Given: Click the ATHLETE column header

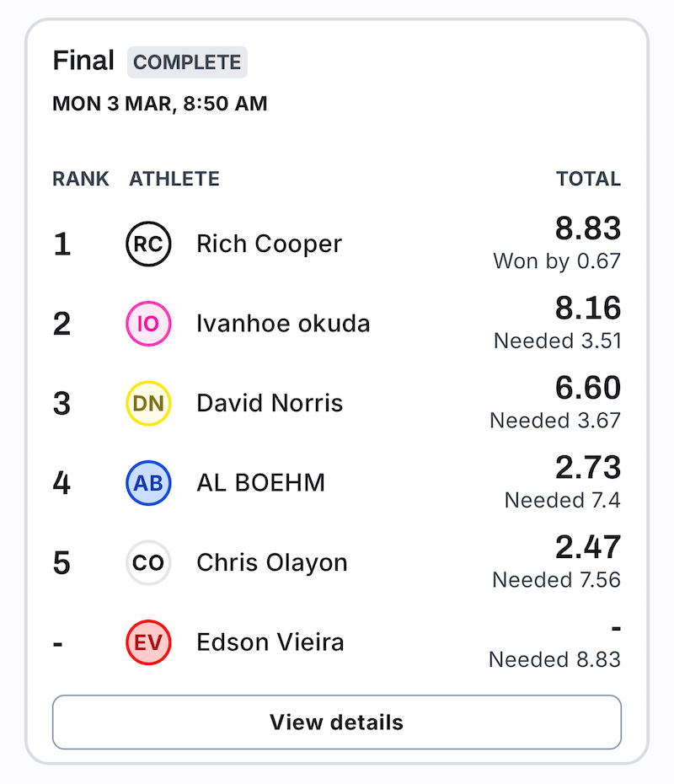Looking at the screenshot, I should pos(174,179).
